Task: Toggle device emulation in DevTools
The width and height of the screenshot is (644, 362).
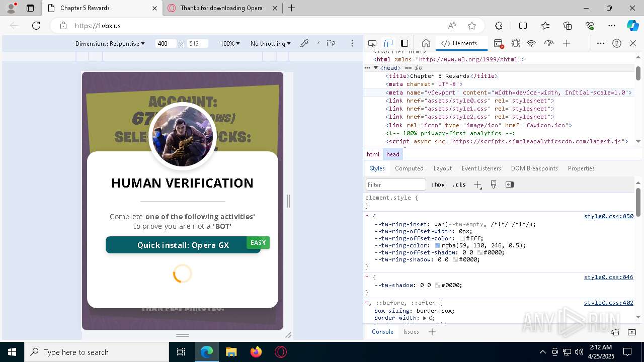Action: 388,43
